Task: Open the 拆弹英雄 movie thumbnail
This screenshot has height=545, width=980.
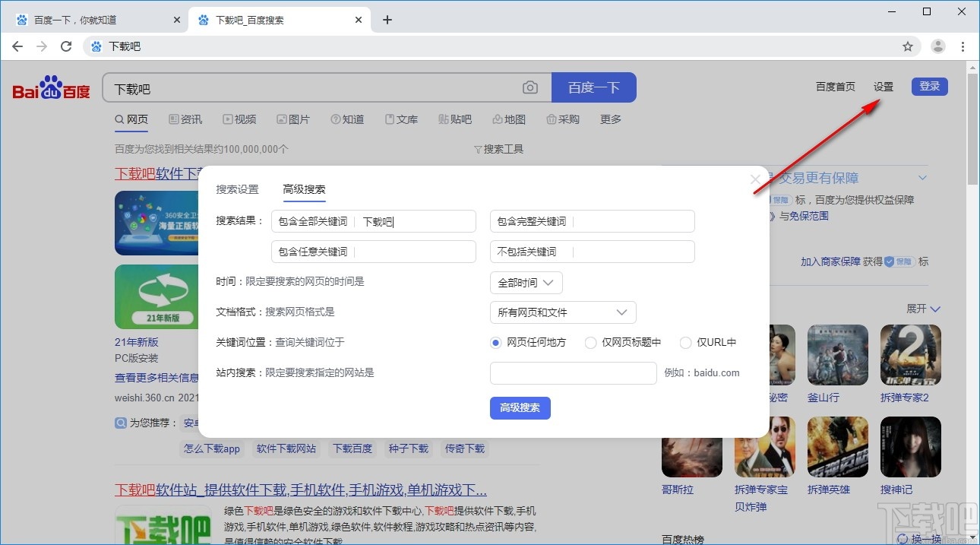Action: pos(838,447)
